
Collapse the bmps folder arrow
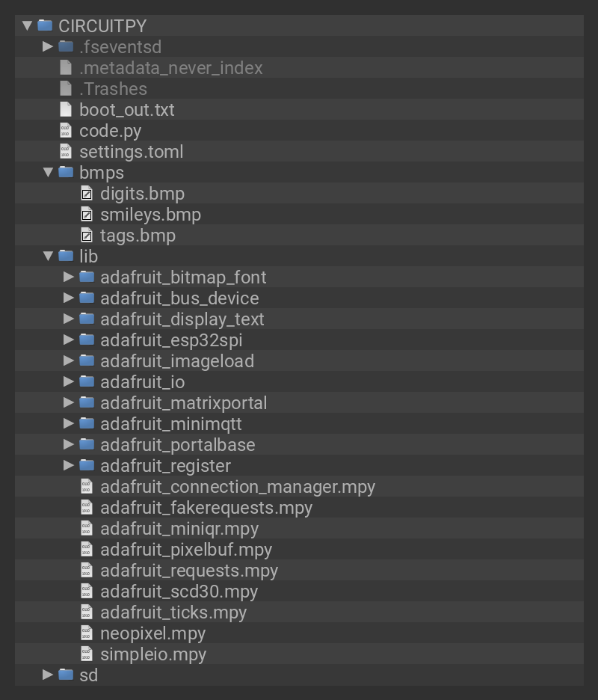[48, 173]
